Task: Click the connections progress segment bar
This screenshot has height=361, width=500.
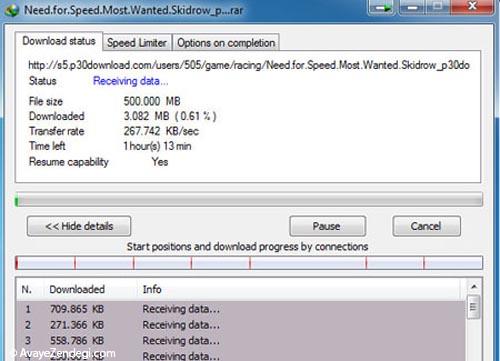Action: [x=249, y=263]
